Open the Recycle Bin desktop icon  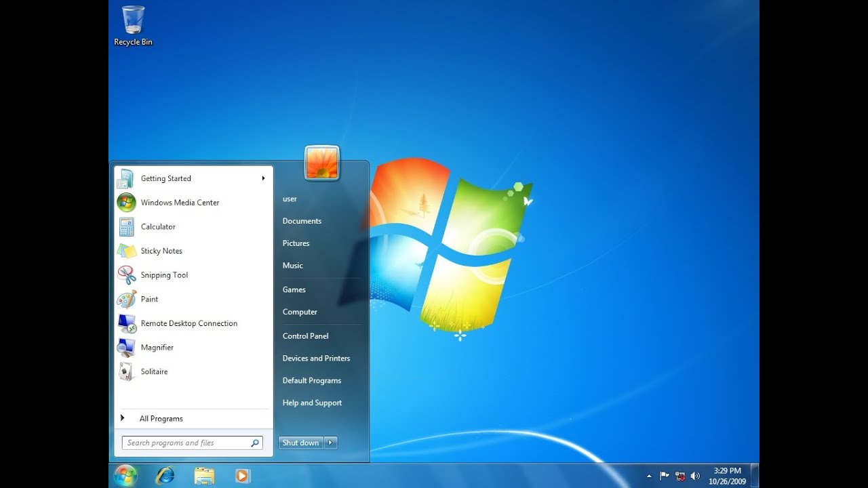pyautogui.click(x=133, y=26)
